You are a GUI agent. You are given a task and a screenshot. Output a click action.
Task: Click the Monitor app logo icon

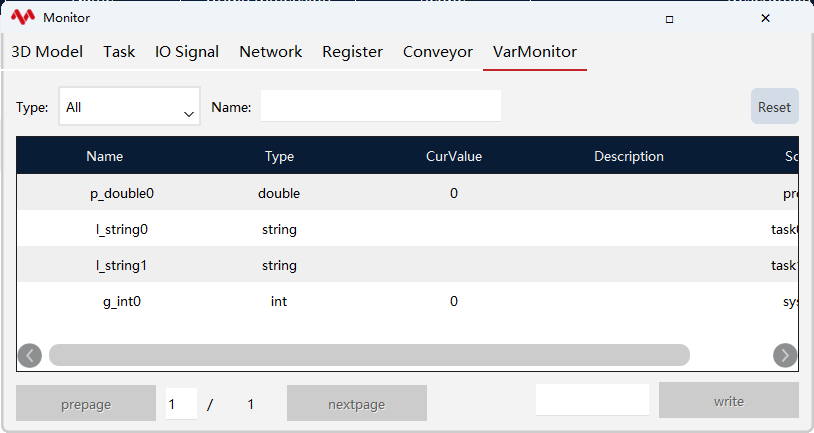tap(23, 17)
